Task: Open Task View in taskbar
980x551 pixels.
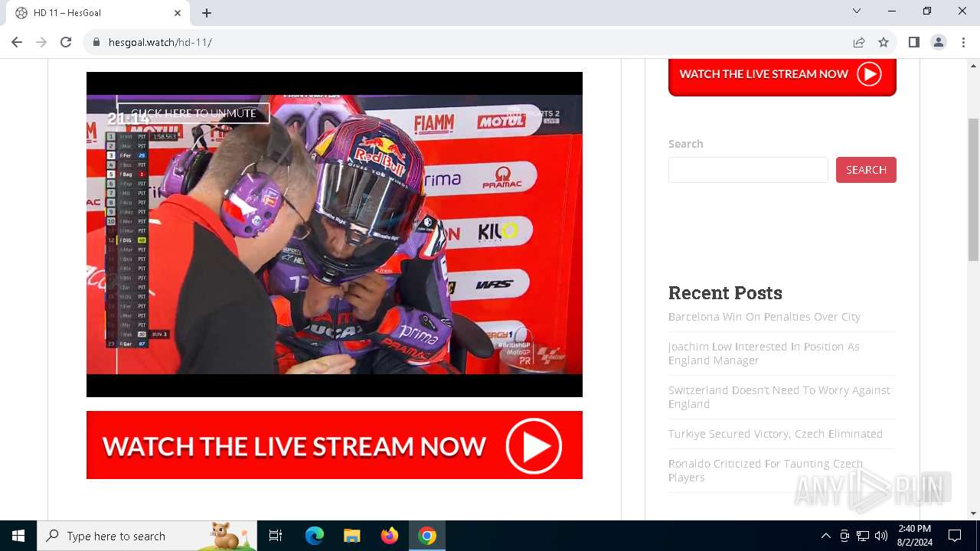Action: [x=276, y=536]
